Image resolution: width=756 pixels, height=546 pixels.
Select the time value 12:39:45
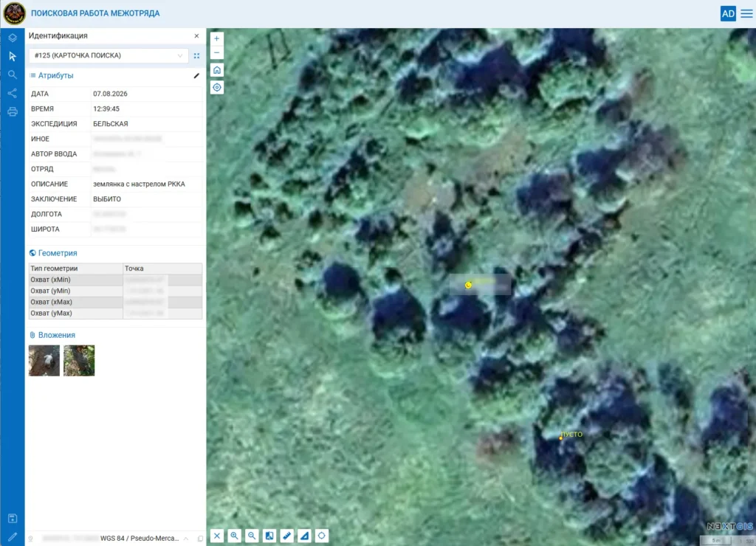click(106, 109)
